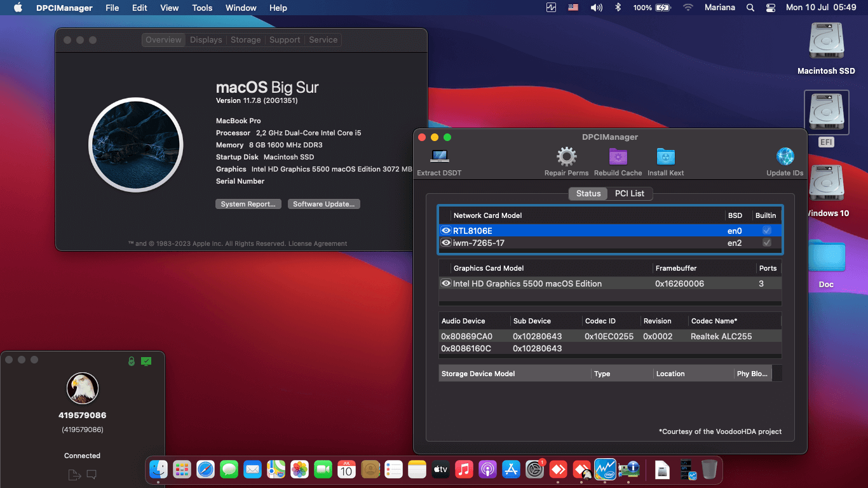Open the Tools menu
The height and width of the screenshot is (488, 868).
202,8
